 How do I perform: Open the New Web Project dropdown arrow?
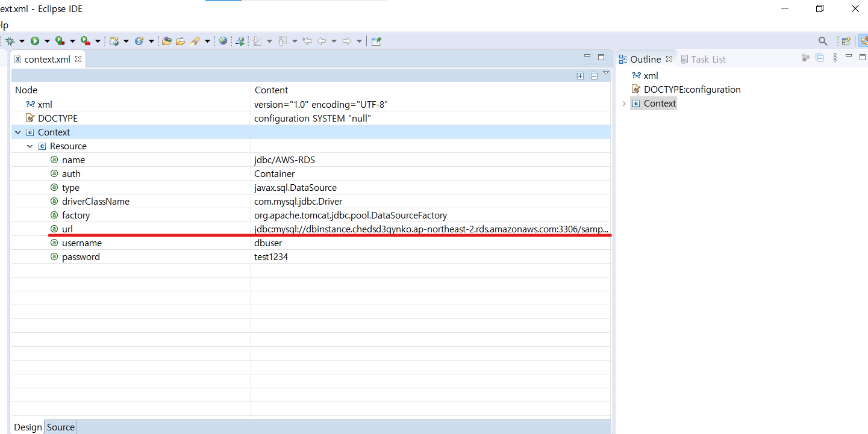tap(126, 41)
